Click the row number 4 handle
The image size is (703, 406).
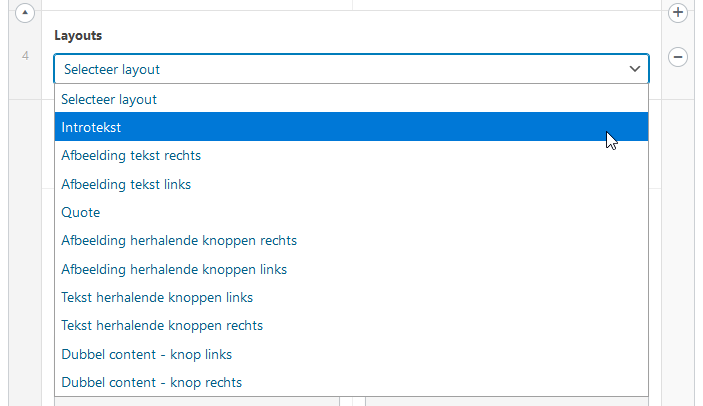(x=25, y=56)
